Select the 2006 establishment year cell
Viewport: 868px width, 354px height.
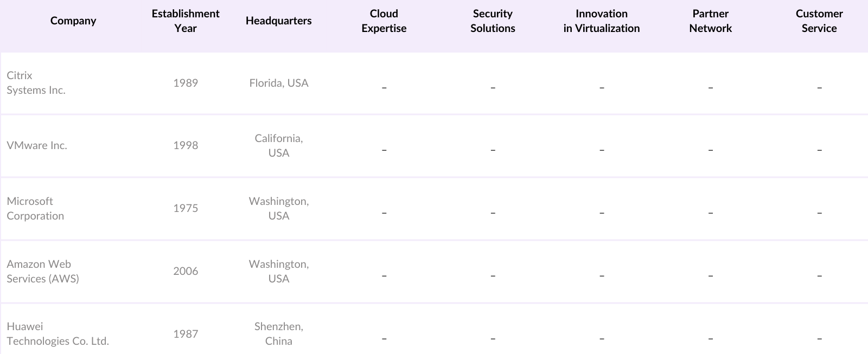pyautogui.click(x=186, y=271)
